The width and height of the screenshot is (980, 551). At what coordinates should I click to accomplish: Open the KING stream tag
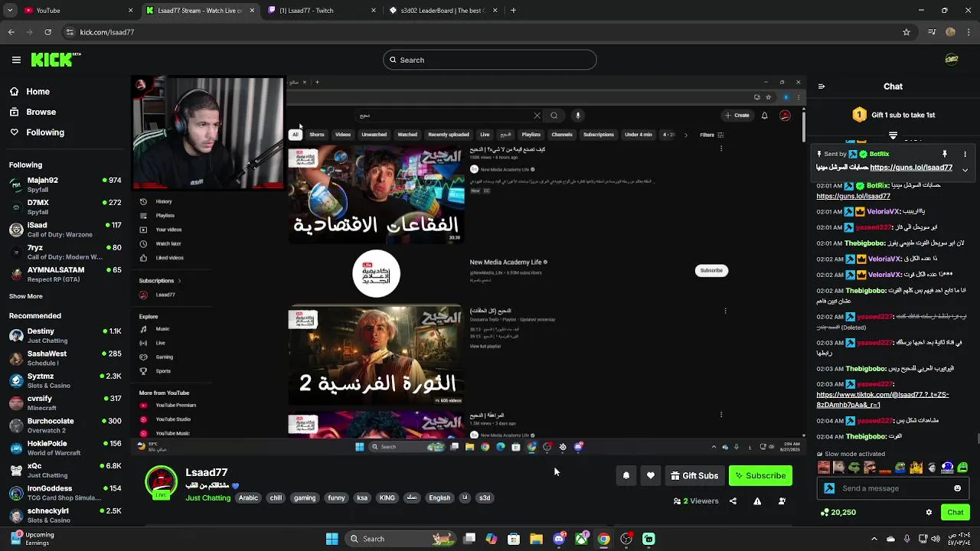pos(387,498)
